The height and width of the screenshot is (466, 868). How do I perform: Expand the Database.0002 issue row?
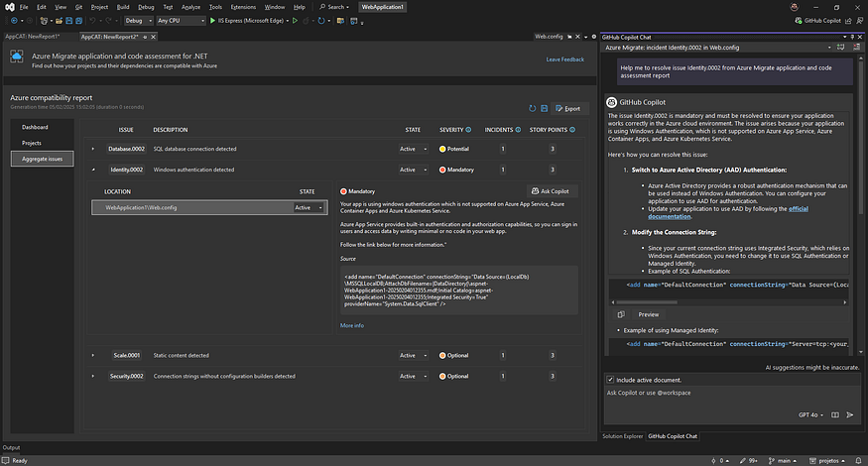93,149
